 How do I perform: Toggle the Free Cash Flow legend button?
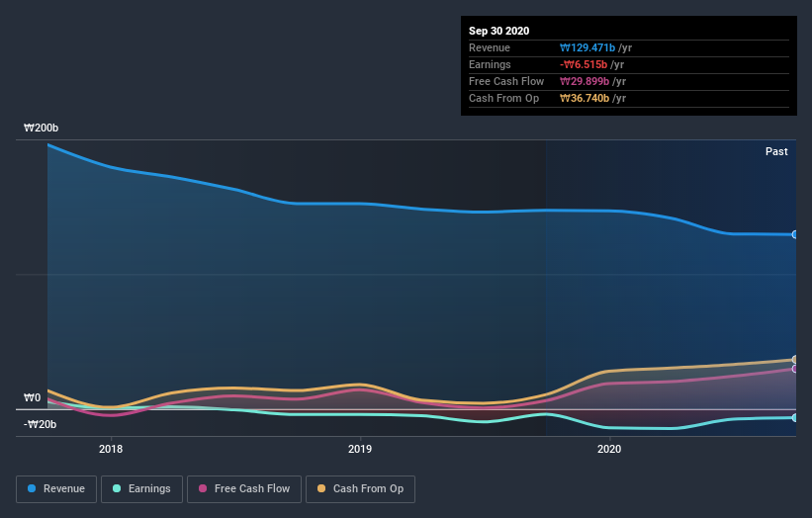[244, 489]
